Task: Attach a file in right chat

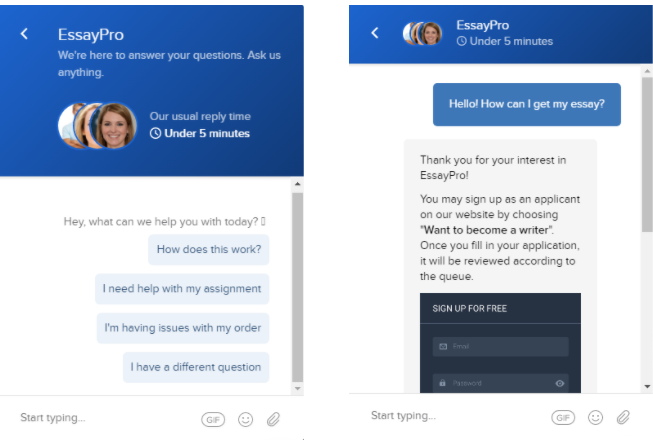Action: tap(623, 417)
